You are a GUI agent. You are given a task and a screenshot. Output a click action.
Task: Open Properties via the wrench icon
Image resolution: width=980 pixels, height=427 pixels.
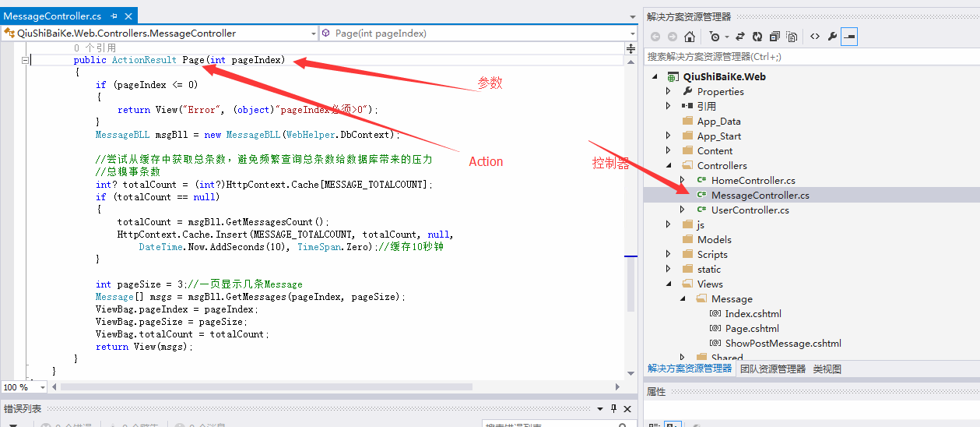832,37
